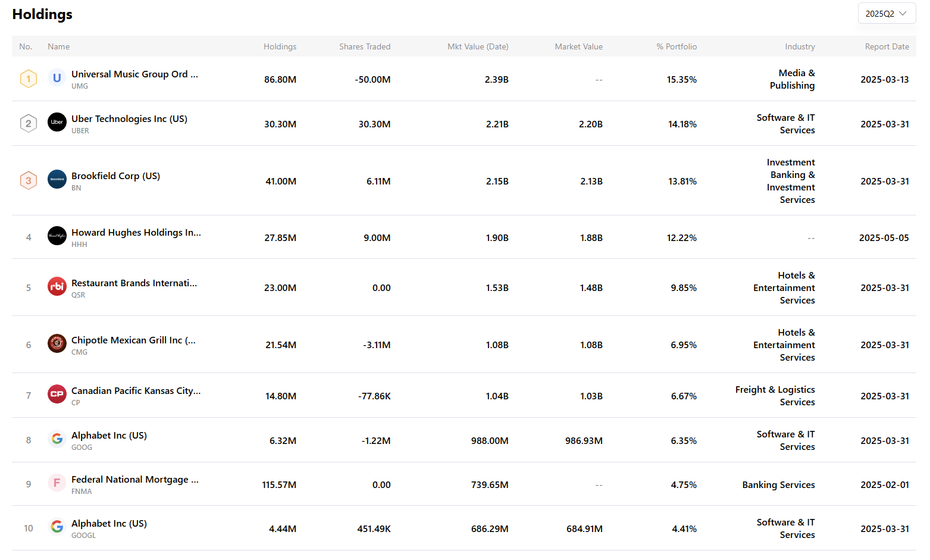Sort by the Holdings column header
The width and height of the screenshot is (930, 560).
tap(280, 46)
